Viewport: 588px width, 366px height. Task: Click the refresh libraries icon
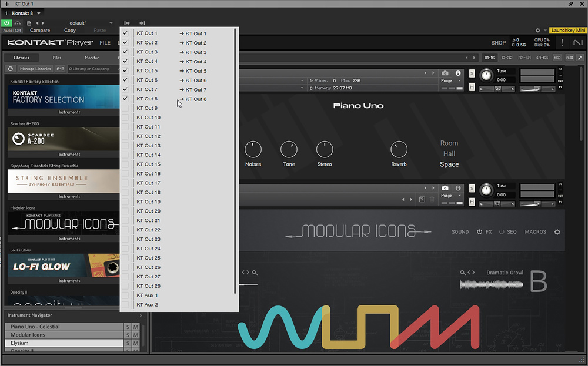[x=11, y=69]
